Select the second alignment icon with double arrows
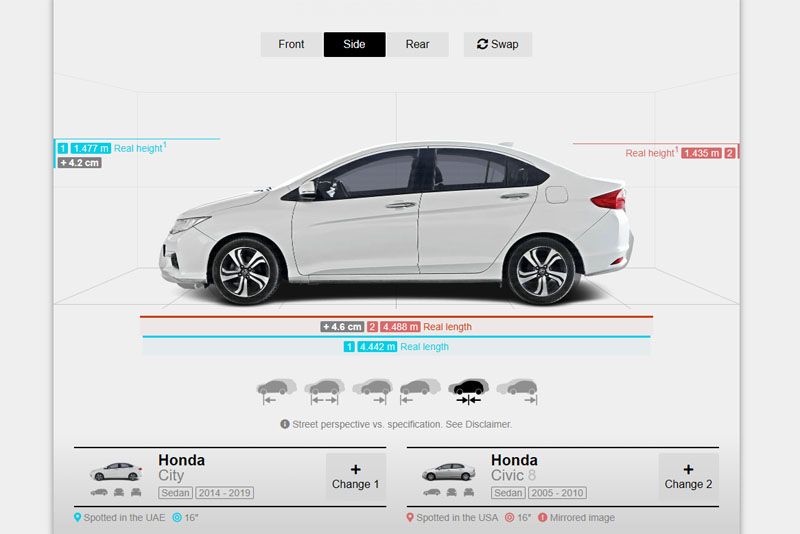Viewport: 800px width, 534px height. coord(324,390)
